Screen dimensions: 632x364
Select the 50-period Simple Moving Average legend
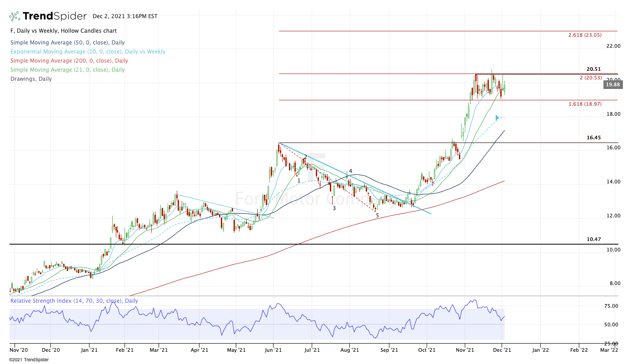tap(67, 43)
